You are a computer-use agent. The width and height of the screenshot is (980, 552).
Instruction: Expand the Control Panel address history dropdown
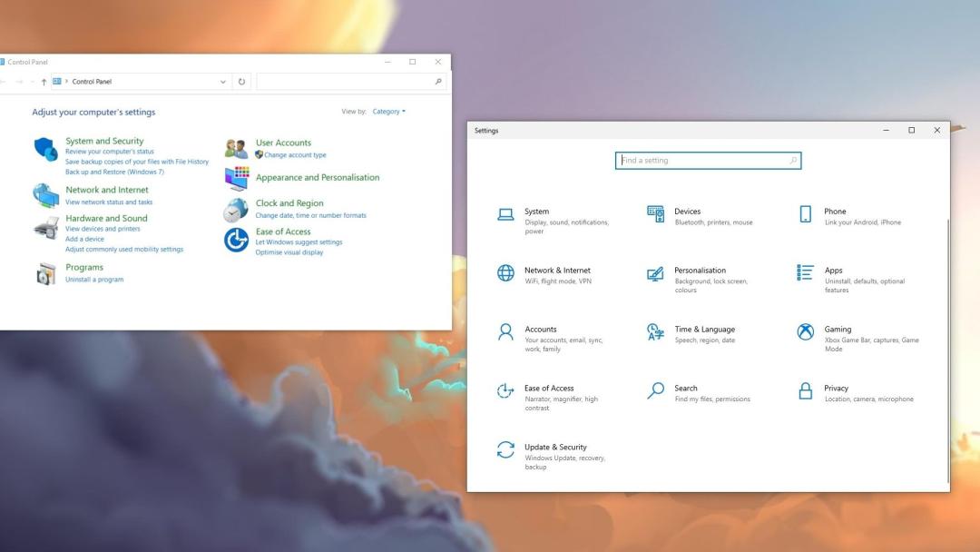click(x=223, y=82)
